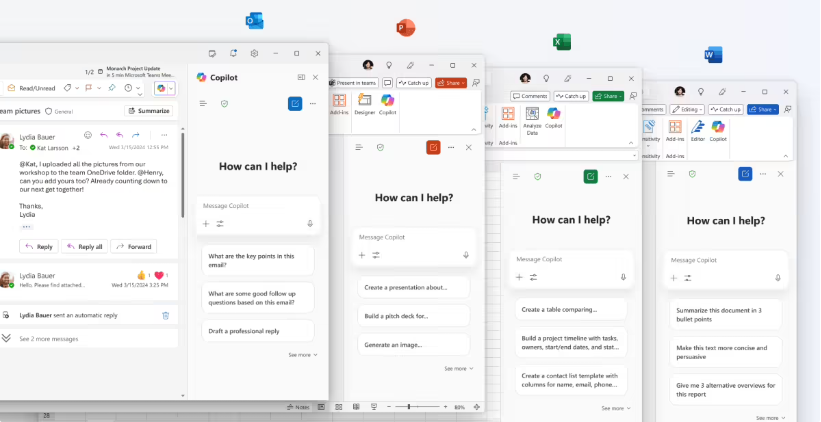This screenshot has height=422, width=821.
Task: Click Catch up in the PowerPoint window
Action: pyautogui.click(x=414, y=83)
